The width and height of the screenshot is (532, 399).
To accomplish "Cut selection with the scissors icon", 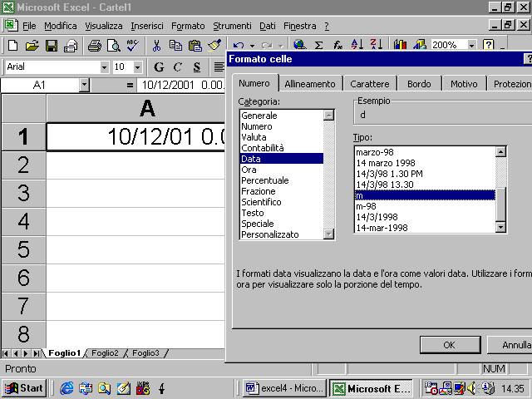I will pos(156,46).
